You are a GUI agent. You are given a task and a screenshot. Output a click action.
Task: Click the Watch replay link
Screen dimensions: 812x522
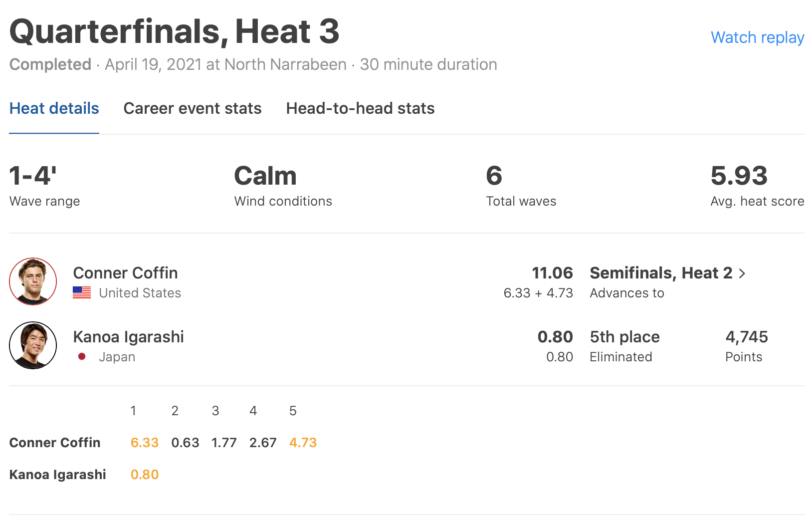(757, 37)
